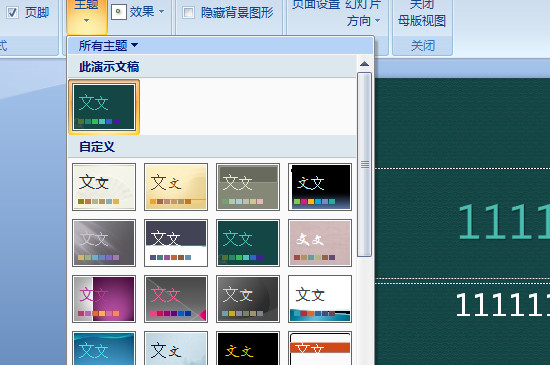Select the current teal theme under 此演示文稿
The width and height of the screenshot is (550, 365).
(x=104, y=107)
